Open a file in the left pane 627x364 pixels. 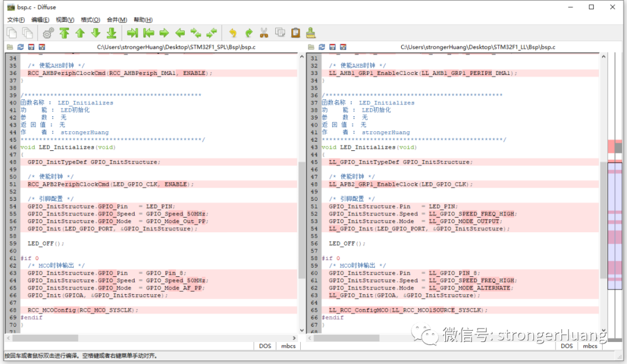pyautogui.click(x=10, y=47)
